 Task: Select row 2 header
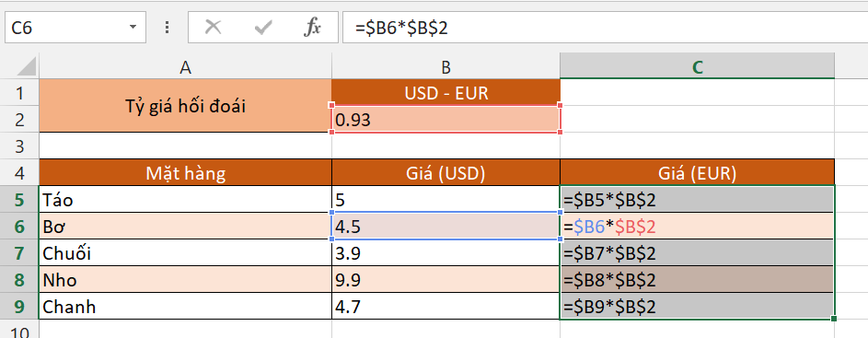click(x=20, y=119)
